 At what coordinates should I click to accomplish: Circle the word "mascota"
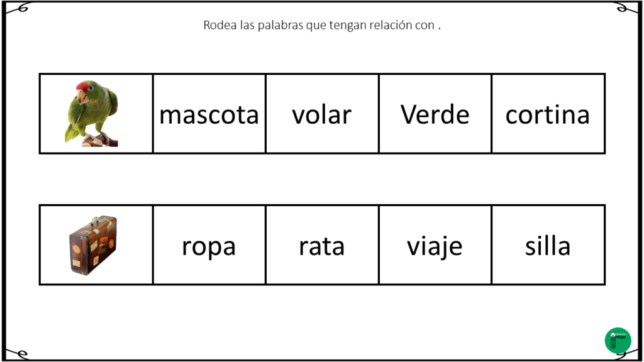209,114
